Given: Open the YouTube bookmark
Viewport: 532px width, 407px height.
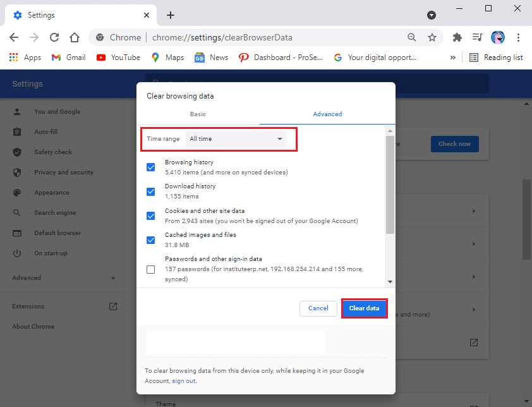Looking at the screenshot, I should [118, 58].
